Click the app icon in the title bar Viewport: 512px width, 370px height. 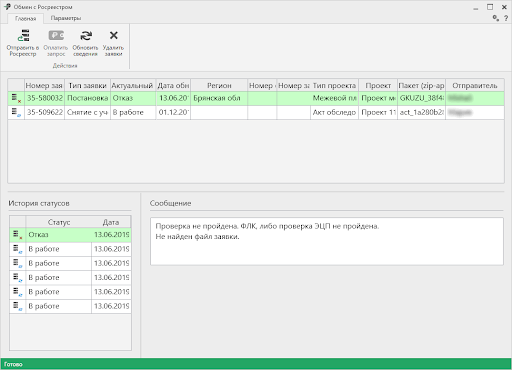[7, 7]
